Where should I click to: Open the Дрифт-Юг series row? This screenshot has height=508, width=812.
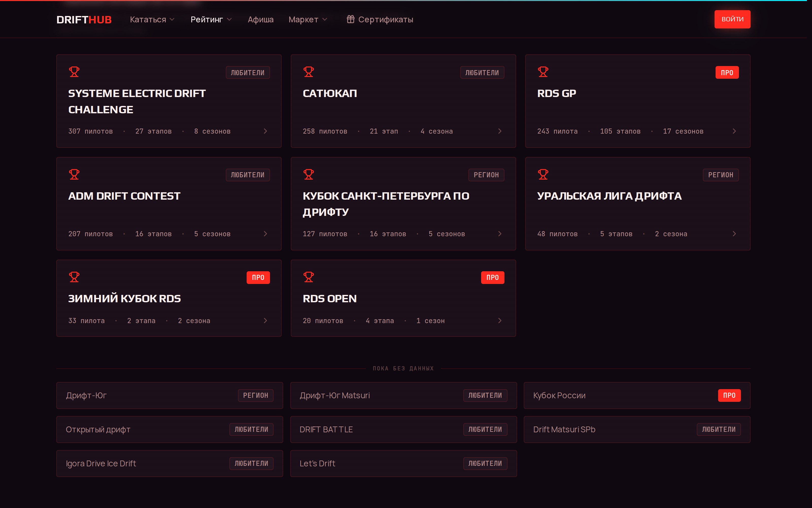point(170,395)
